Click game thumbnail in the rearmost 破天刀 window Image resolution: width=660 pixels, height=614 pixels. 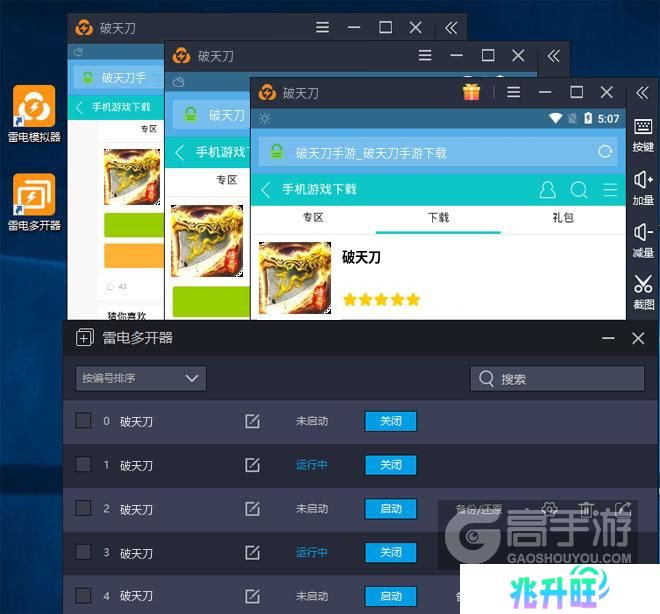pos(132,177)
